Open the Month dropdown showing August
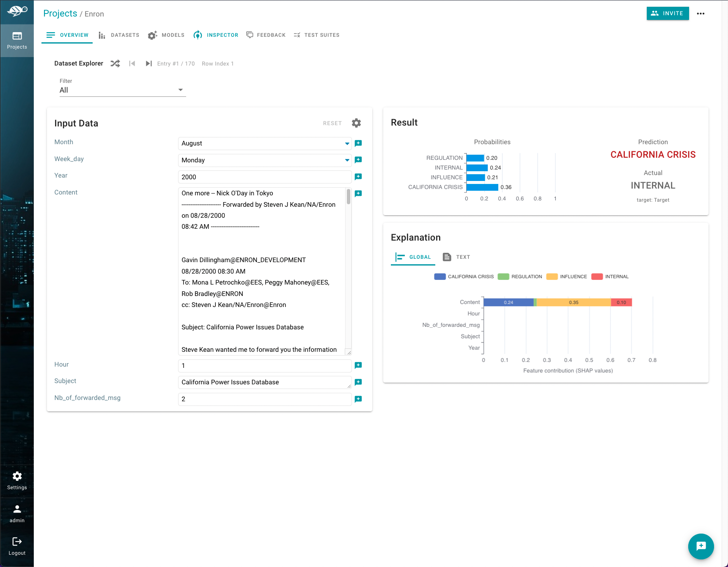The image size is (728, 567). pos(264,143)
